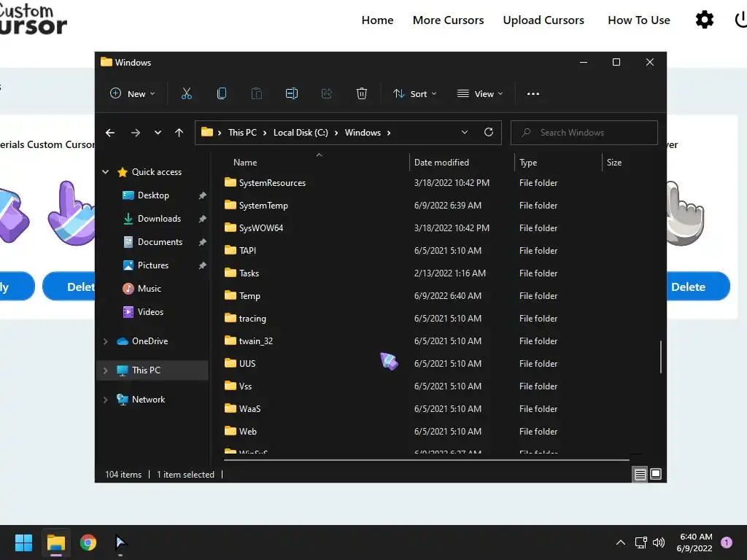Image resolution: width=747 pixels, height=560 pixels.
Task: Sort by the Size column header
Action: point(614,163)
